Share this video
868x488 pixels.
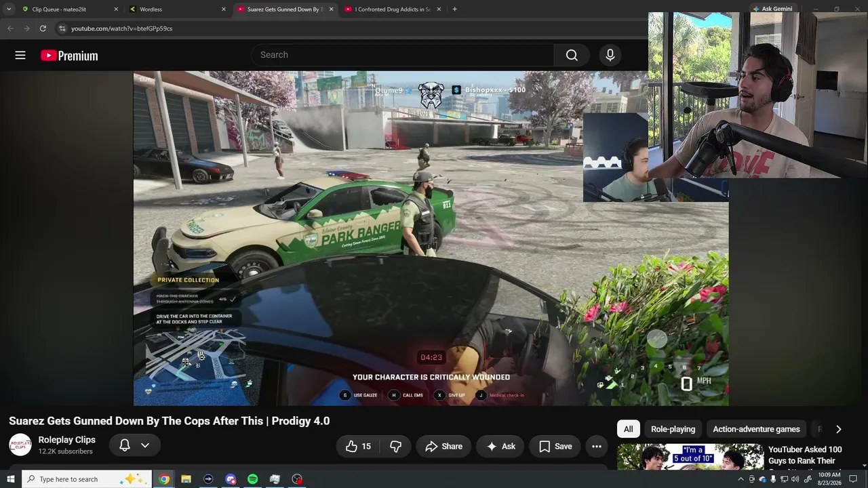(x=443, y=446)
